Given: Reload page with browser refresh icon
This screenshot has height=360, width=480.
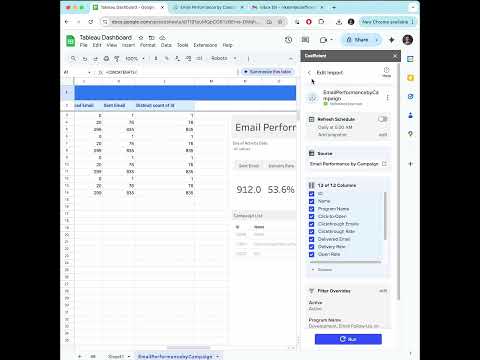Looking at the screenshot, I should (x=91, y=22).
